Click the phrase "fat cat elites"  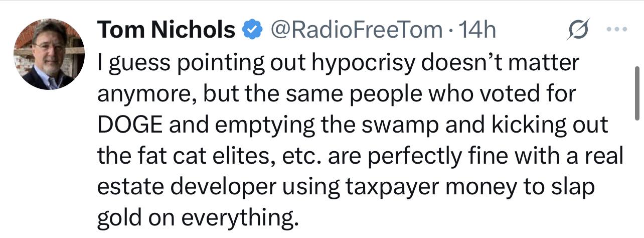[190, 157]
